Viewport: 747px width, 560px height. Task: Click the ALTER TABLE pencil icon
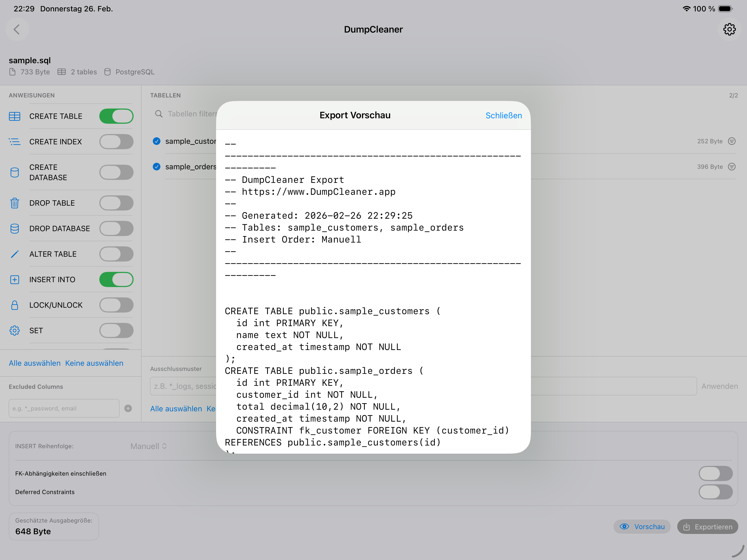(14, 254)
